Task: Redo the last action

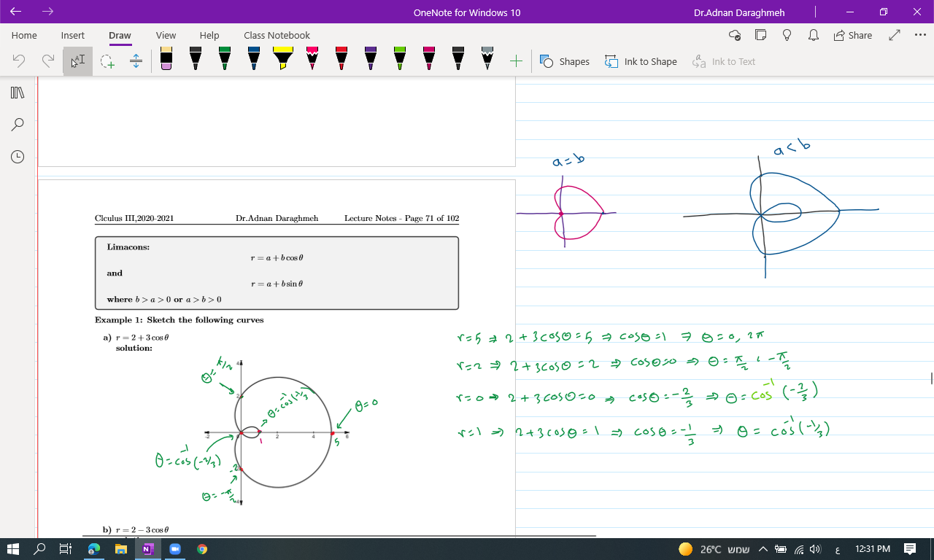Action: click(x=48, y=61)
